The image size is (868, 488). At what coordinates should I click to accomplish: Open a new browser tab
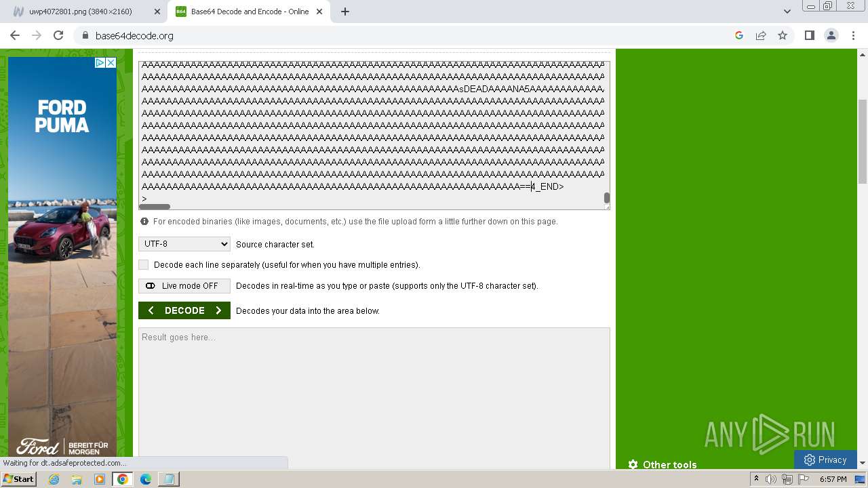click(x=345, y=12)
